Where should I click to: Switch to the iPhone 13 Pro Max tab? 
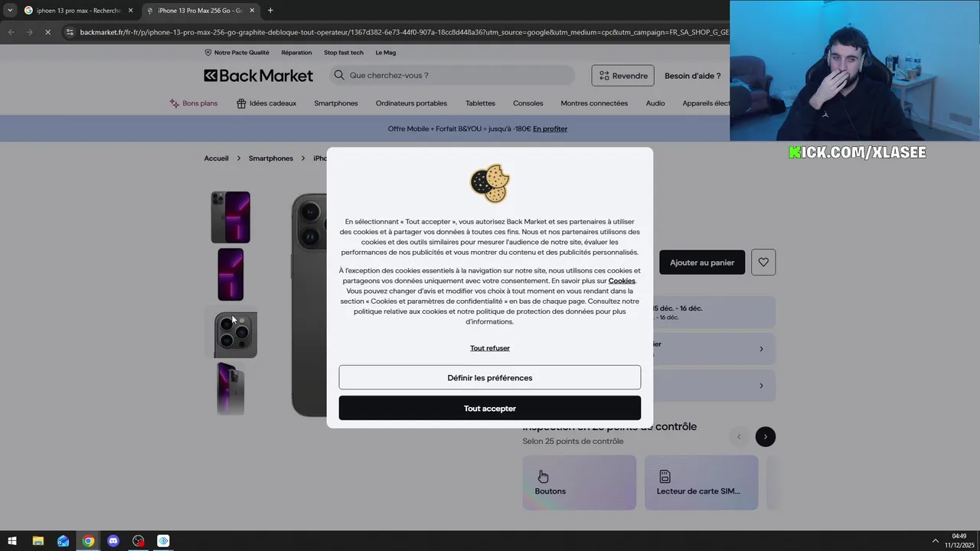[199, 10]
